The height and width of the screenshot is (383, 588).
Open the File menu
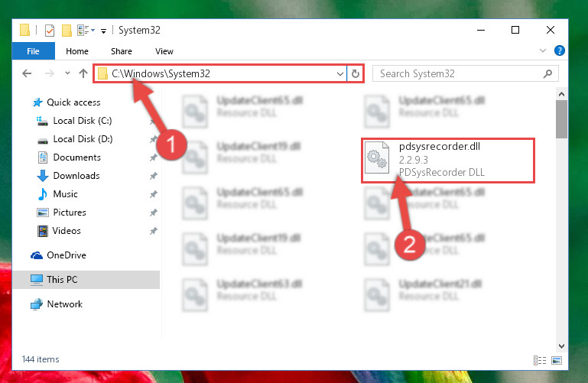(x=34, y=51)
